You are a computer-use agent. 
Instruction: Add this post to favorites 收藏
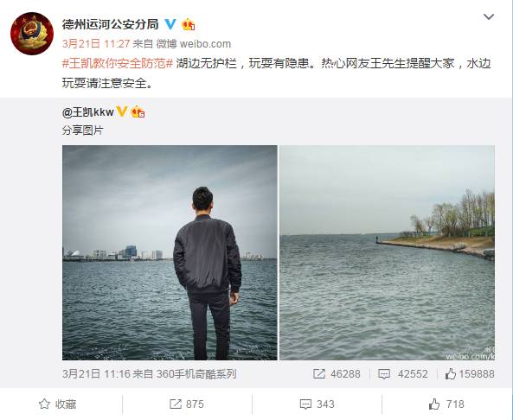coord(58,404)
